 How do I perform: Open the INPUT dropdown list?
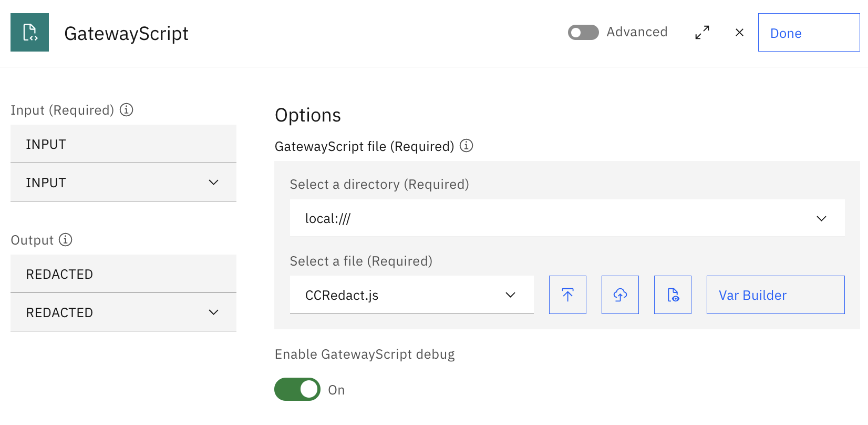123,183
